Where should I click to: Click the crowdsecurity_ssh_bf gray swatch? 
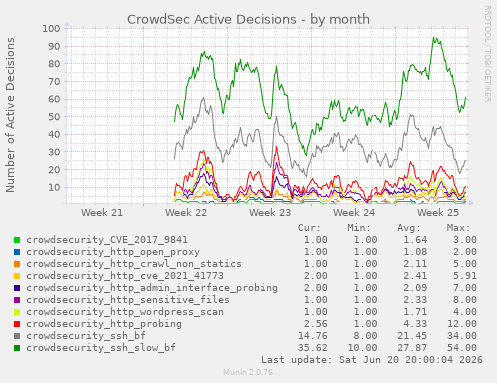[17, 336]
